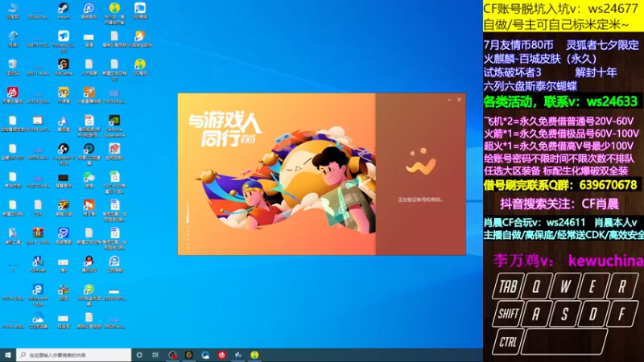Screen dimensions: 644x362
Task: Click the Windows Start button
Action: coord(8,355)
